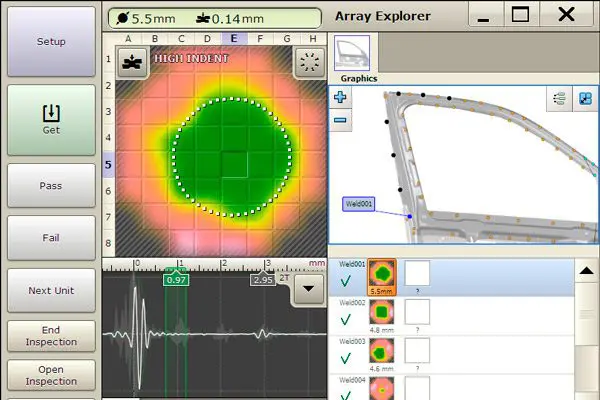Toggle the empty box in Weld001 row
Screen dimensions: 600x400
click(x=417, y=273)
